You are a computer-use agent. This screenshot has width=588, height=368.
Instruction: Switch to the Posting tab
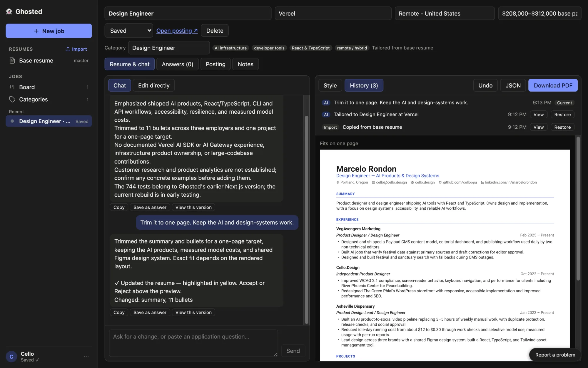(x=216, y=64)
